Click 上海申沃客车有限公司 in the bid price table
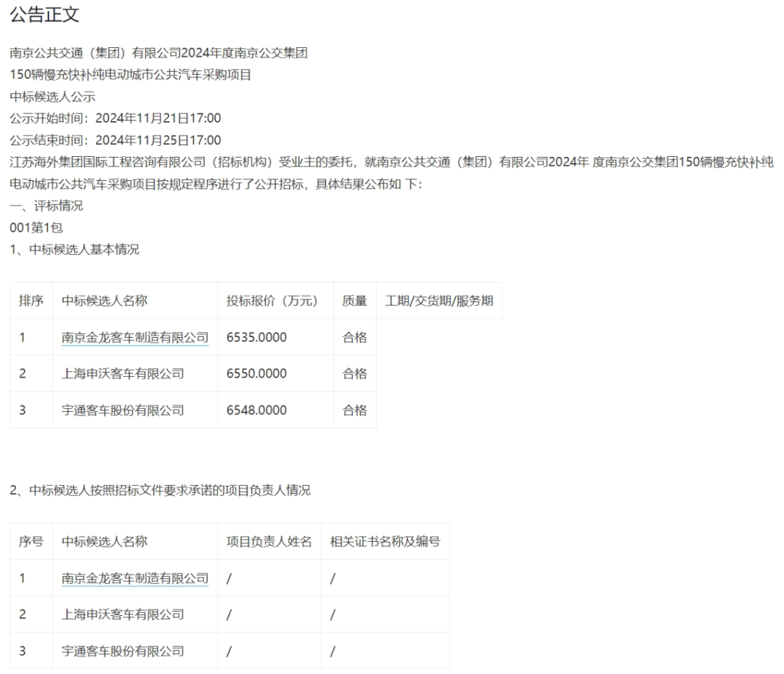The width and height of the screenshot is (784, 674). [x=123, y=374]
